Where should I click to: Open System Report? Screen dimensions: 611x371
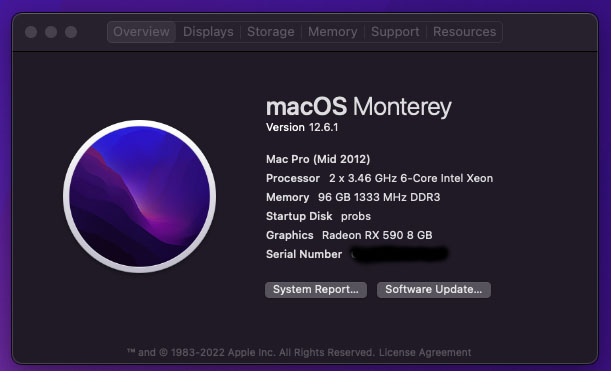click(x=316, y=290)
